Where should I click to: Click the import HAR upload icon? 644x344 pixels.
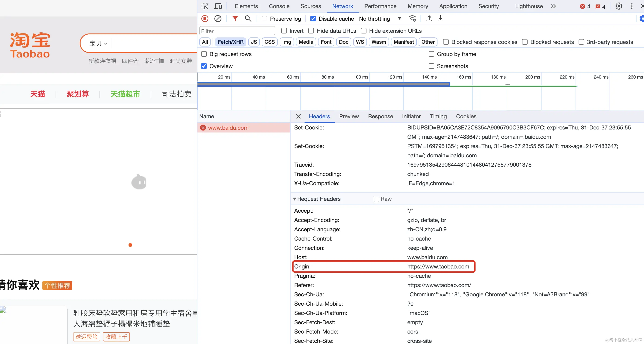click(429, 19)
